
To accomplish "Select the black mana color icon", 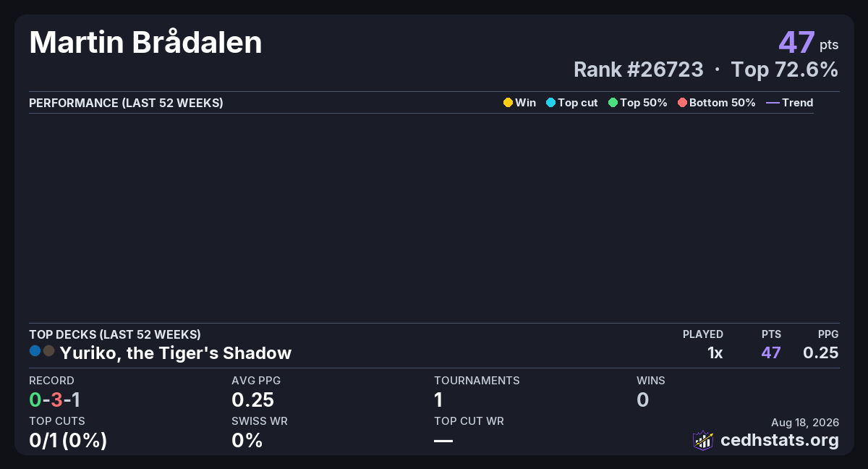I will coord(49,351).
